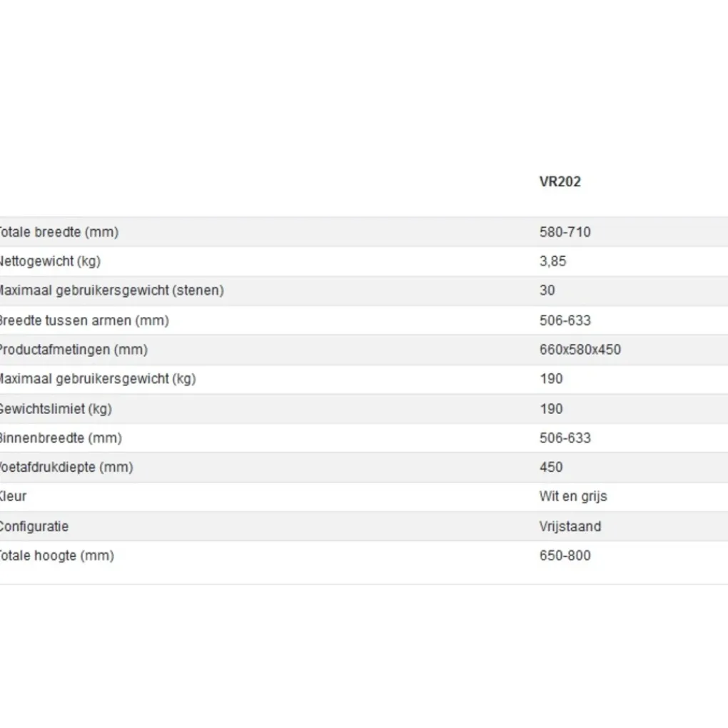Click the 580-710 width value
728x728 pixels.
(565, 232)
